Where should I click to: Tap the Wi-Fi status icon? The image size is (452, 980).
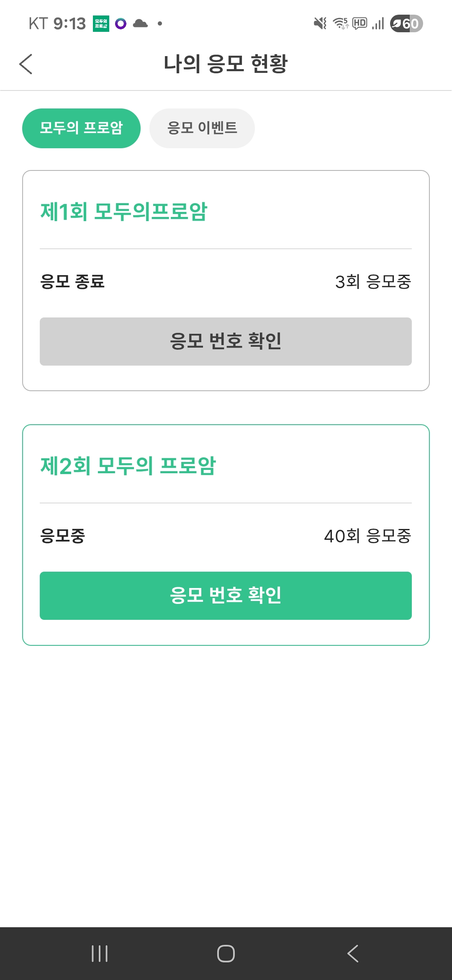tap(341, 23)
